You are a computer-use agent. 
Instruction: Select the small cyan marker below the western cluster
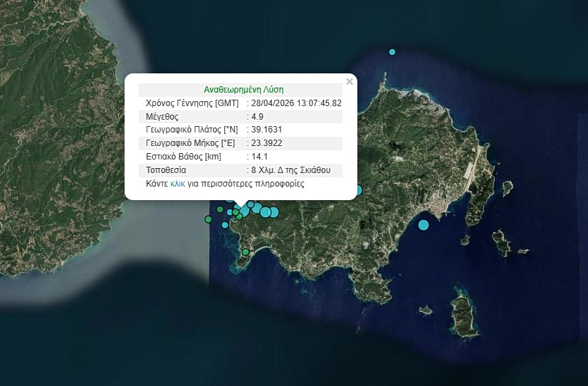click(x=225, y=225)
